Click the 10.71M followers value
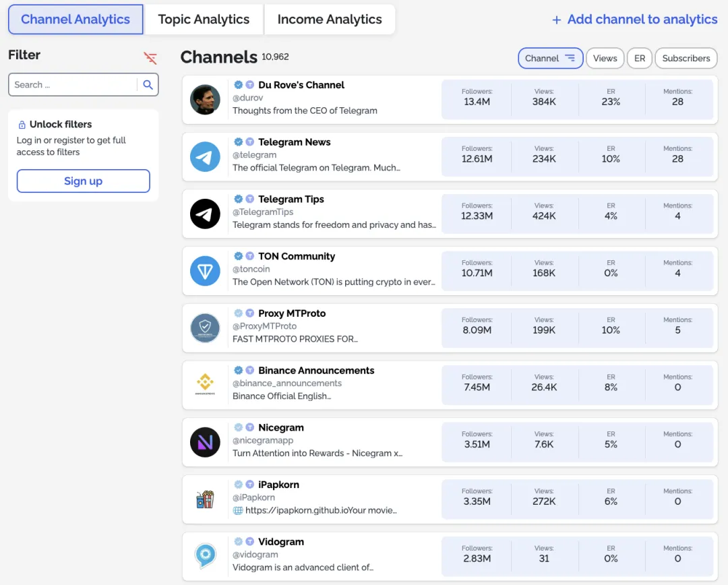This screenshot has width=728, height=585. tap(477, 273)
